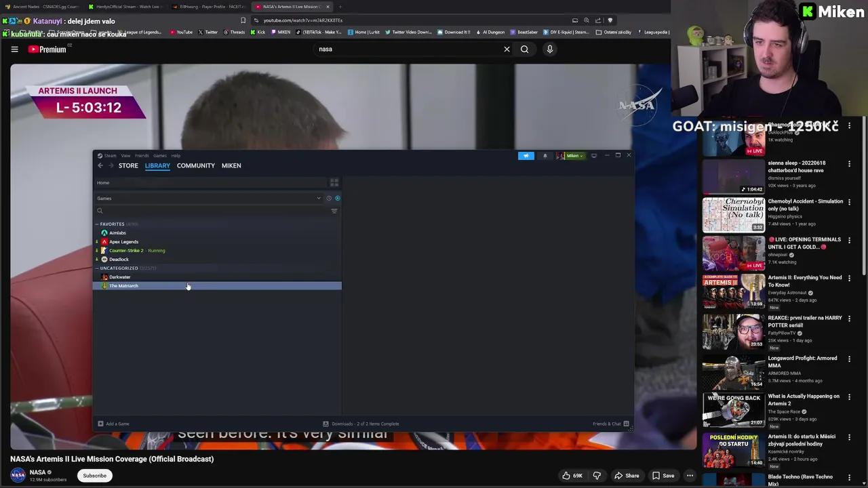This screenshot has width=868, height=488.
Task: Clear the YouTube search box with X
Action: pos(507,49)
